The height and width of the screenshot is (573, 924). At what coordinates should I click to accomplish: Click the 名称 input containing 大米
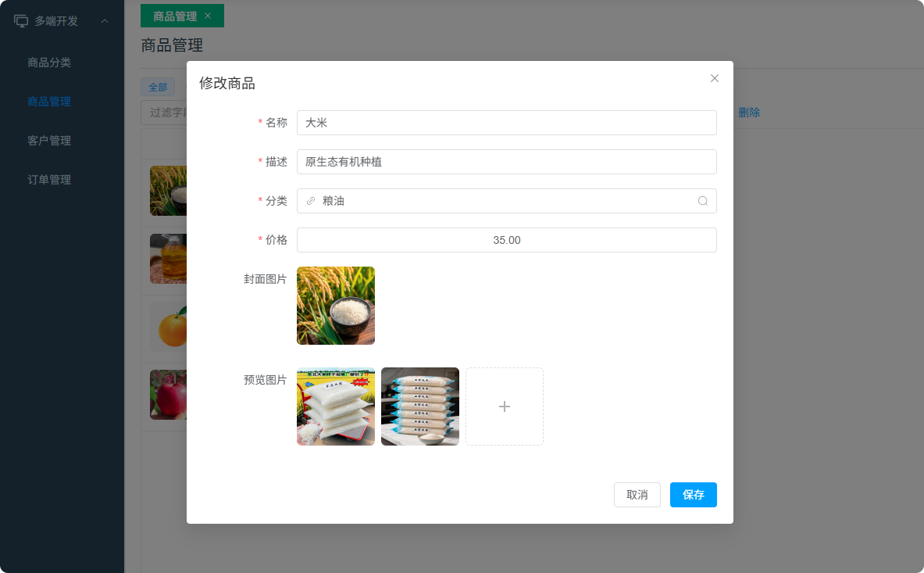click(x=506, y=123)
